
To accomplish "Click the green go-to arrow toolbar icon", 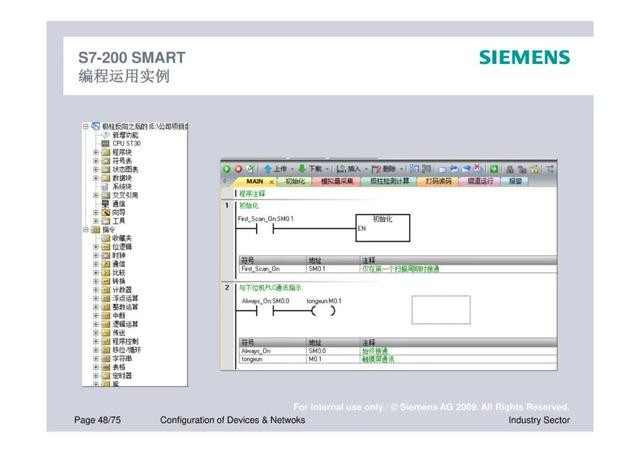I will click(494, 169).
